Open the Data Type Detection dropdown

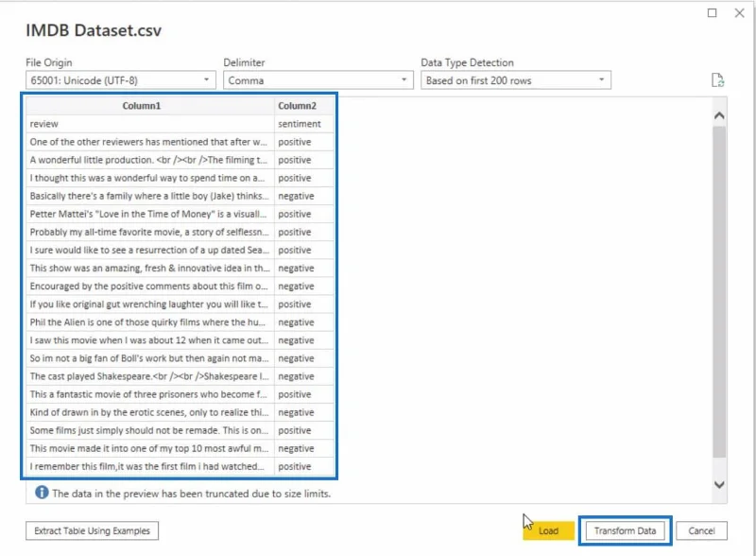[x=516, y=80]
